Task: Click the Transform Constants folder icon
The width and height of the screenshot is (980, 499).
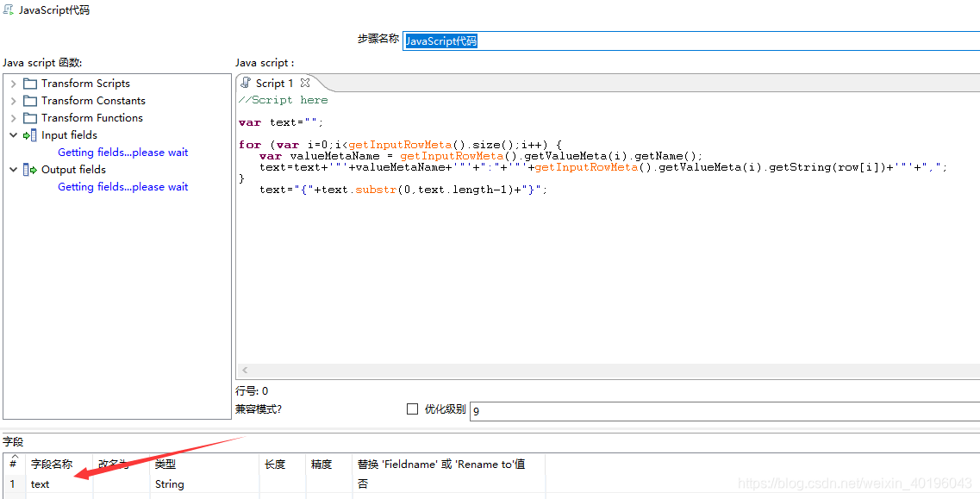Action: [x=28, y=100]
